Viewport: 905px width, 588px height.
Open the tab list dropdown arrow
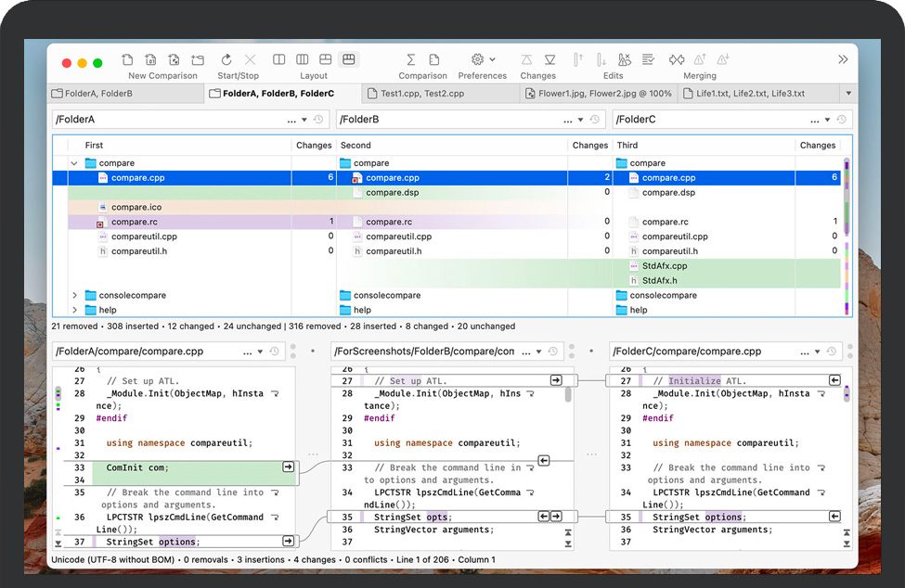coord(847,94)
